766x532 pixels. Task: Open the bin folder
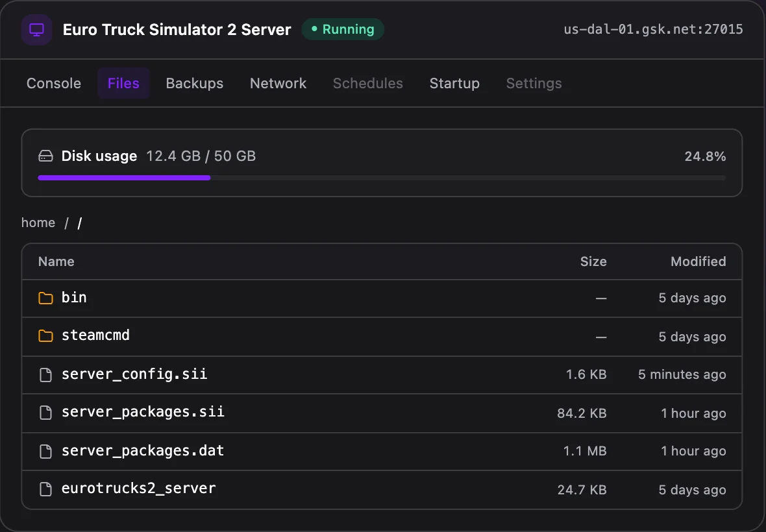pyautogui.click(x=74, y=297)
